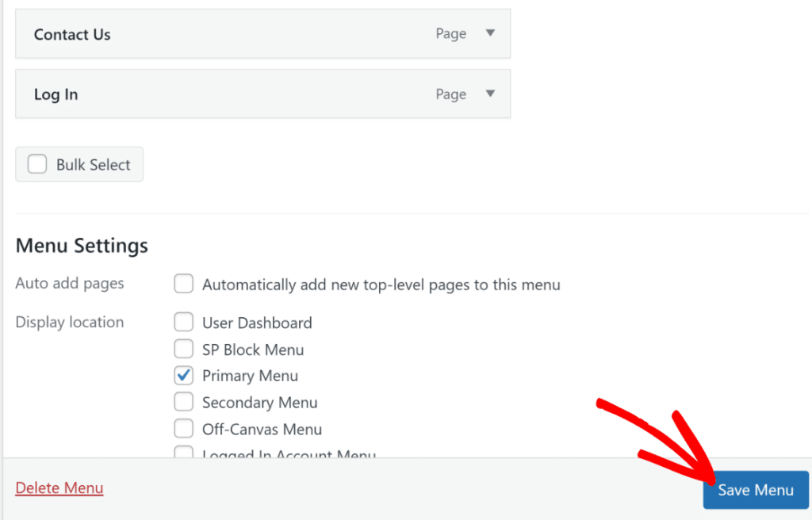This screenshot has height=520, width=812.
Task: Enable the SP Block Menu display location
Action: tap(183, 349)
